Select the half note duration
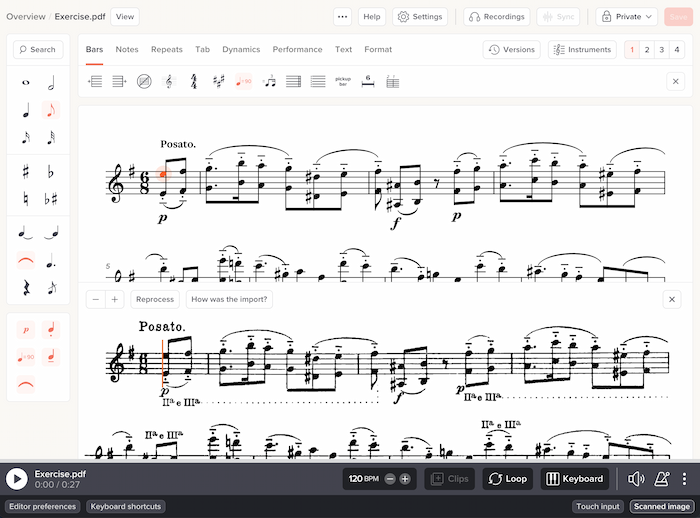This screenshot has height=518, width=700. [x=51, y=83]
